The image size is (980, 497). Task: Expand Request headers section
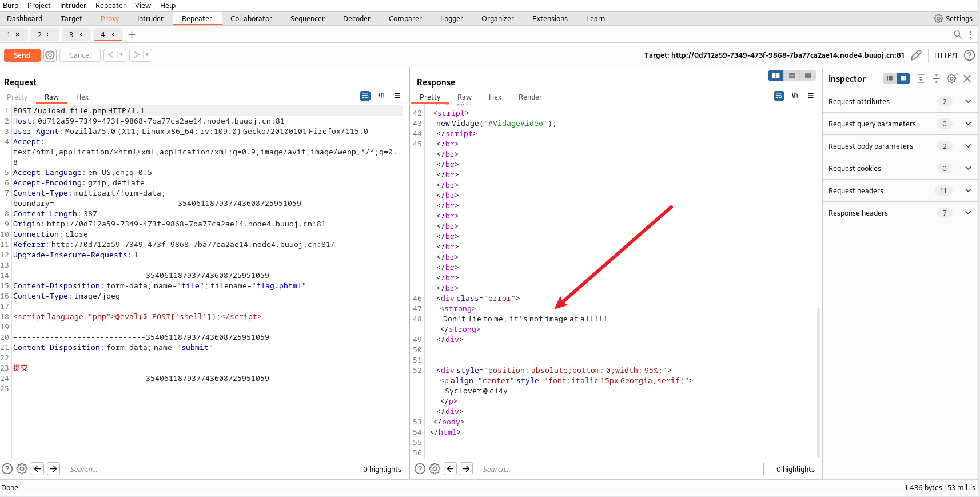tap(901, 190)
